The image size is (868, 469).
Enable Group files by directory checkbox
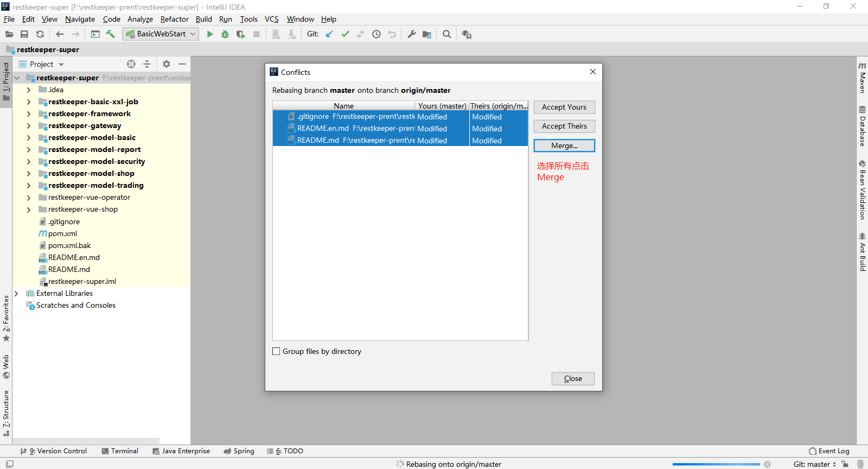(276, 351)
